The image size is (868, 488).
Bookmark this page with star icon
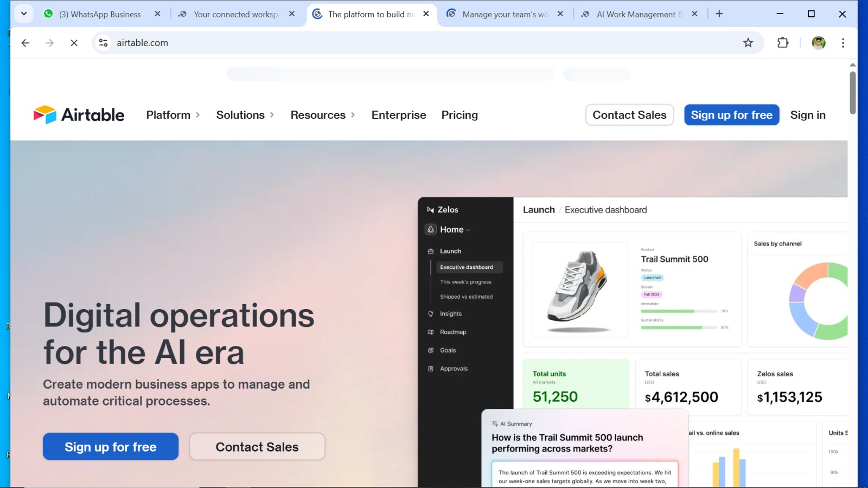pyautogui.click(x=748, y=43)
